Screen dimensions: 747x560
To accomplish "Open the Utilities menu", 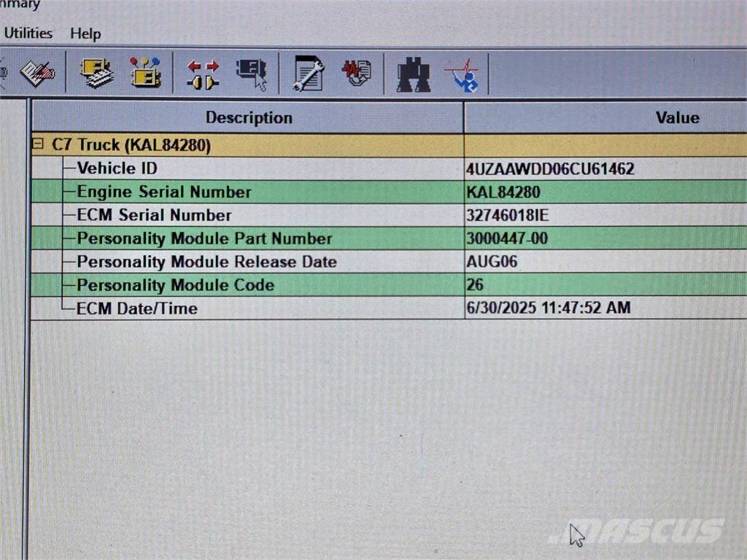I will pos(28,33).
